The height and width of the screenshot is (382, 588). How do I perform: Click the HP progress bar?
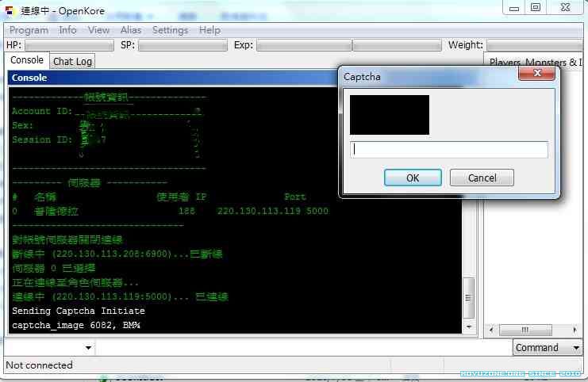point(70,45)
